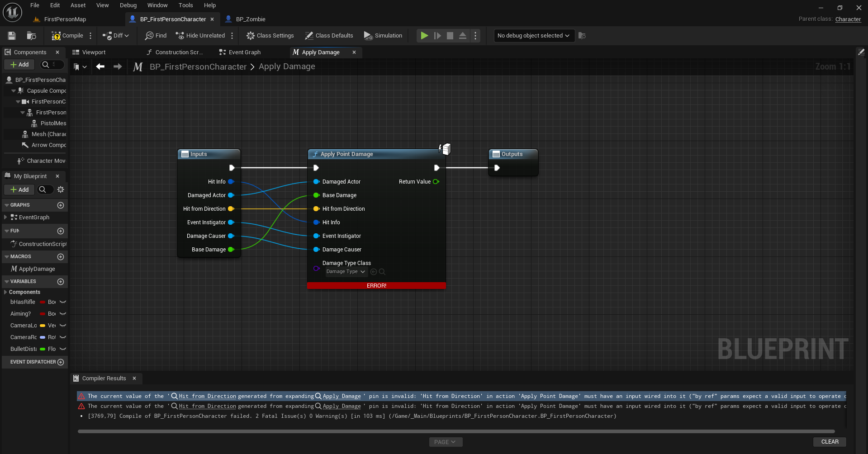The image size is (868, 454).
Task: Browse Damage Type Class in Content Browser
Action: (x=382, y=272)
